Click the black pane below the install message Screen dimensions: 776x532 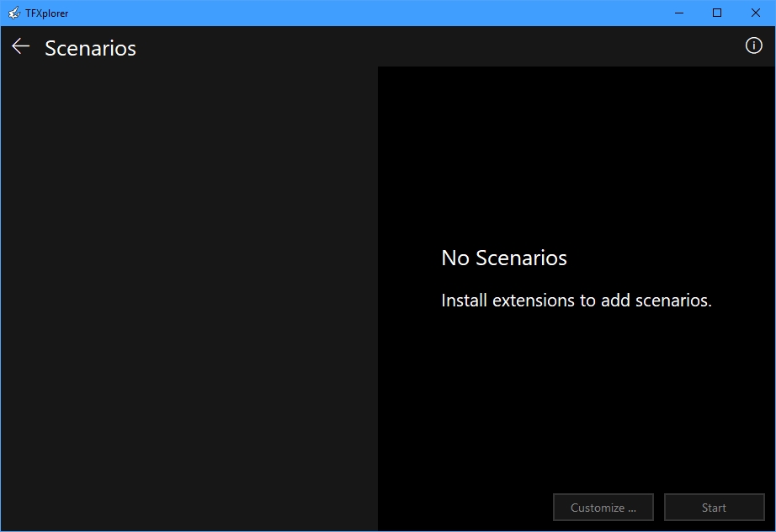pos(576,396)
